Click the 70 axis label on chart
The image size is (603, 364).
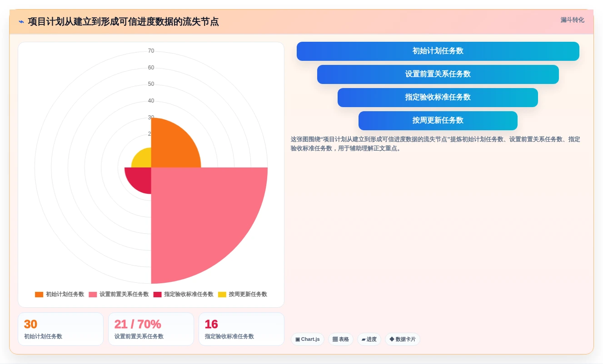[151, 51]
